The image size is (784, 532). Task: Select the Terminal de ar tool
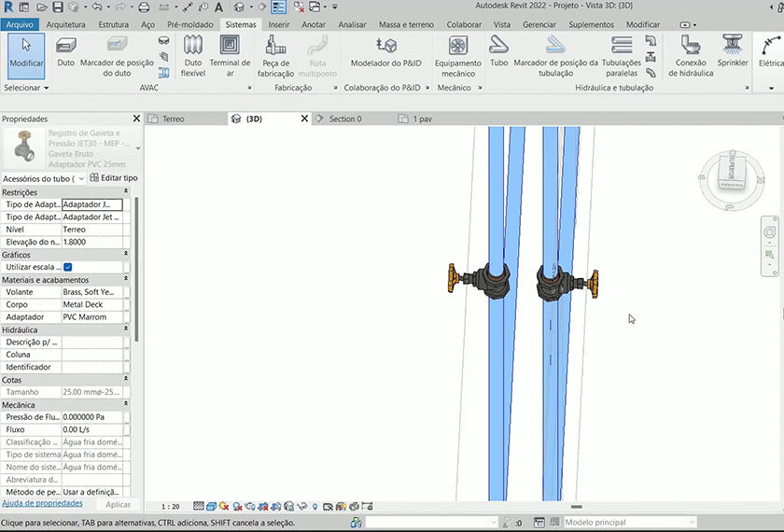[230, 54]
